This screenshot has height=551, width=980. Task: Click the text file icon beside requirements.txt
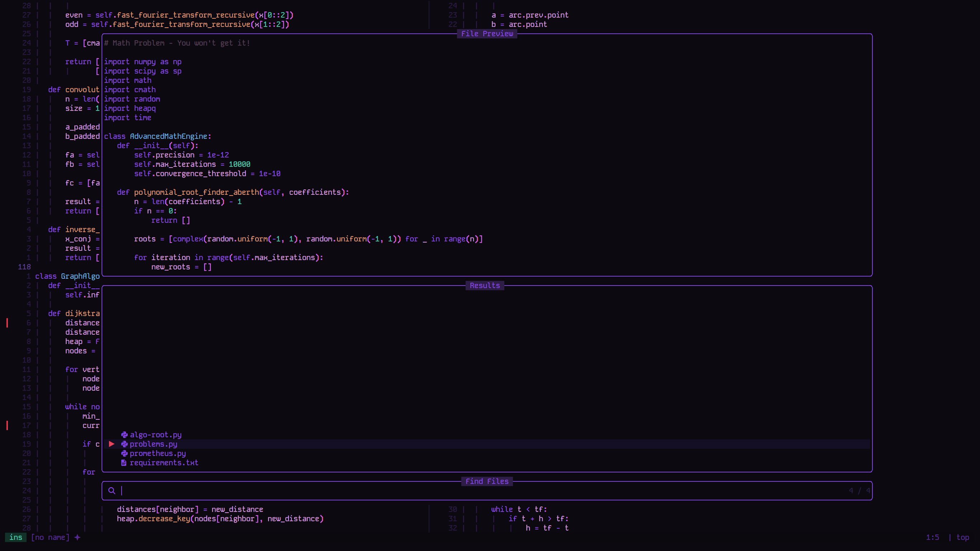coord(124,463)
